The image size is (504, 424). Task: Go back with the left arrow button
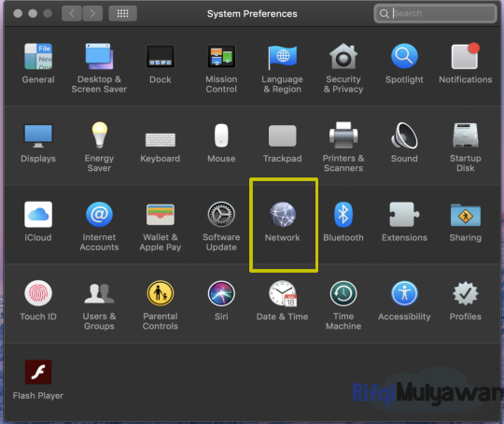(x=72, y=13)
